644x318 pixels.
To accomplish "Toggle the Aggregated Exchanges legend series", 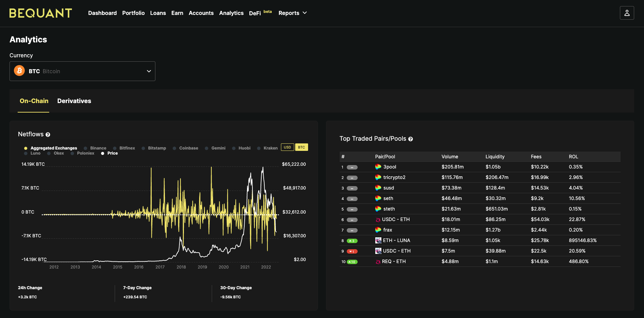I will click(x=51, y=148).
